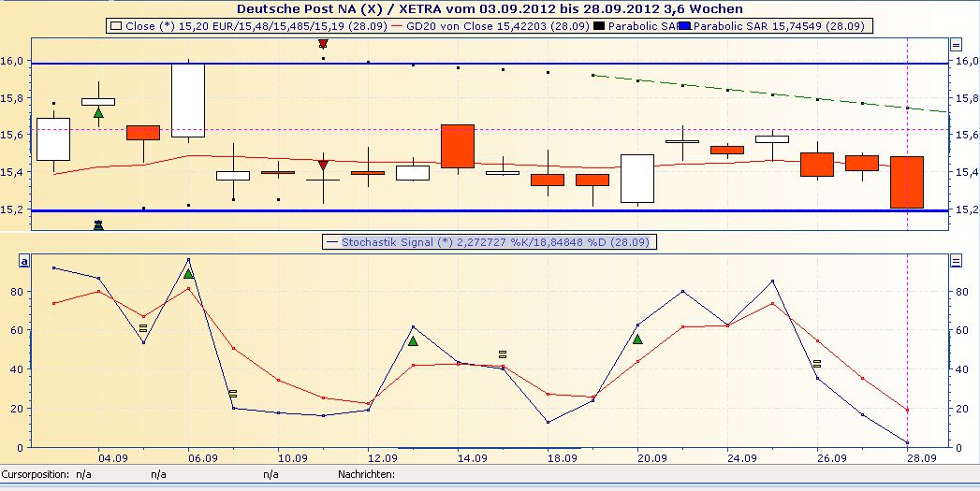The width and height of the screenshot is (980, 491).
Task: Click the 24.09 date axis label
Action: [742, 458]
